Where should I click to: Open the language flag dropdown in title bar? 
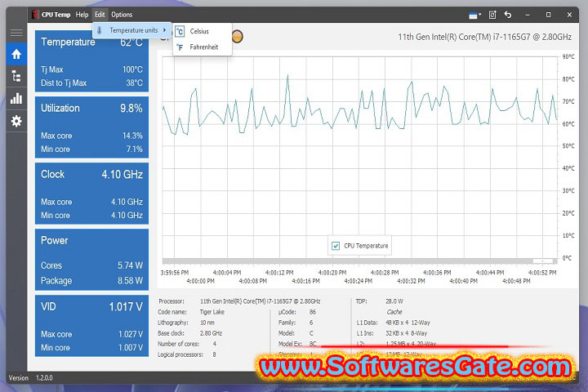pyautogui.click(x=474, y=15)
